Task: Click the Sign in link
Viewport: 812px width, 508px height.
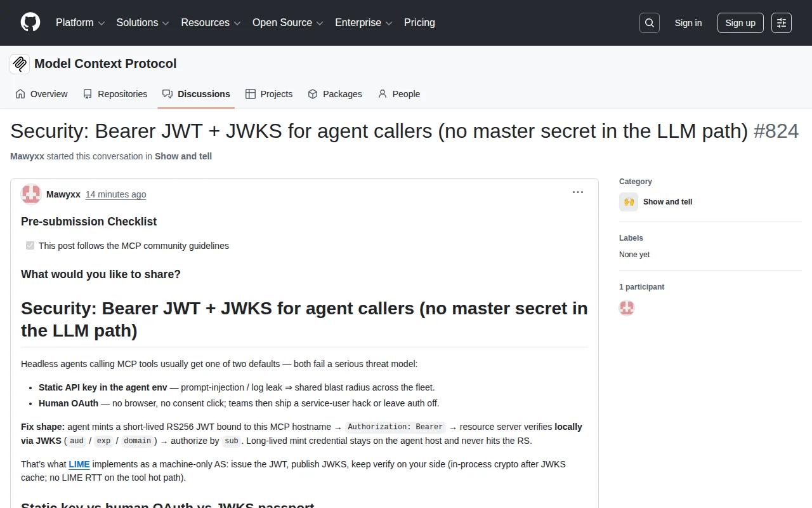Action: (x=688, y=23)
